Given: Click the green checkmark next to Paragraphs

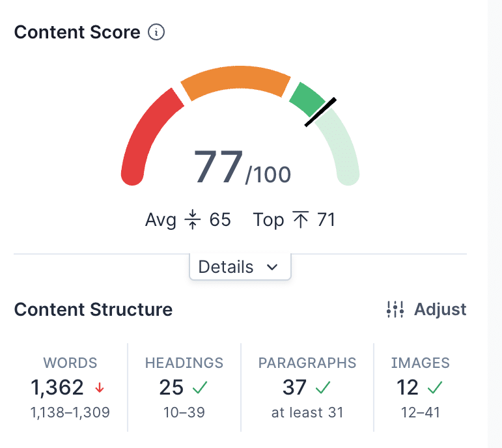Looking at the screenshot, I should point(323,387).
